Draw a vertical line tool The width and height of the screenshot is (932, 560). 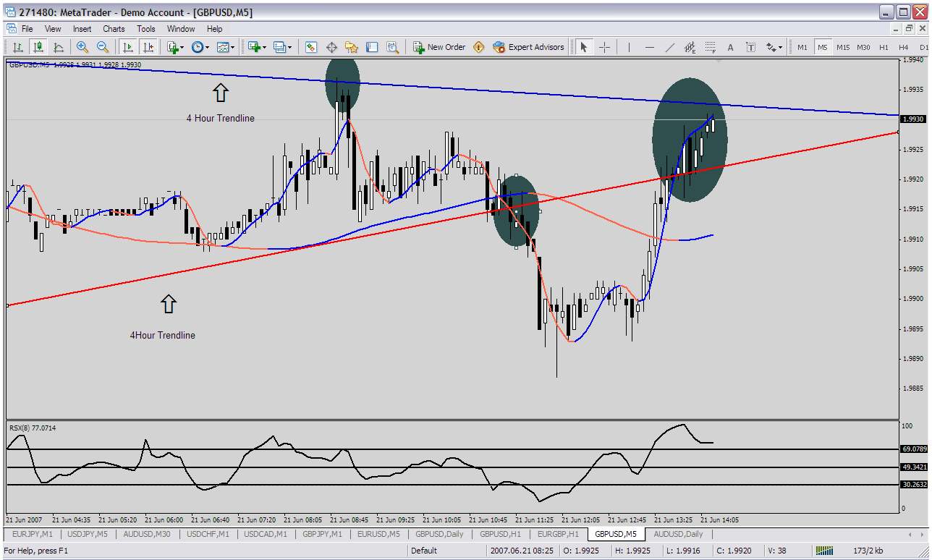point(629,47)
